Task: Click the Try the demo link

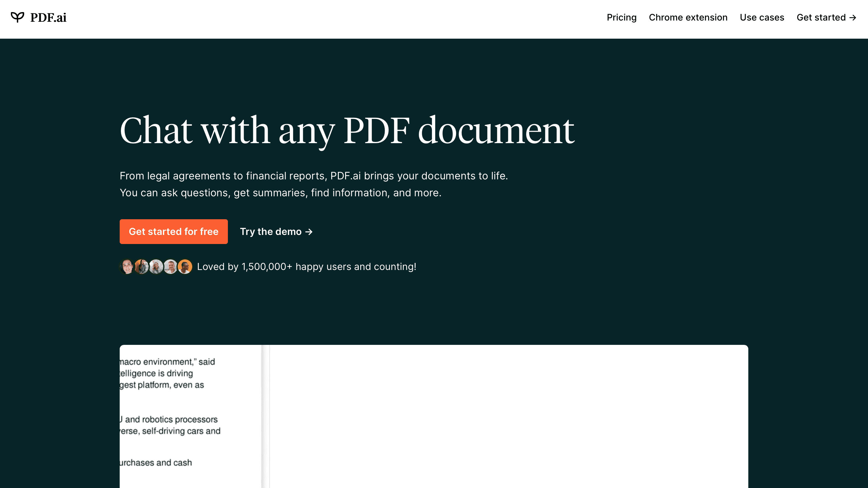Action: click(276, 231)
